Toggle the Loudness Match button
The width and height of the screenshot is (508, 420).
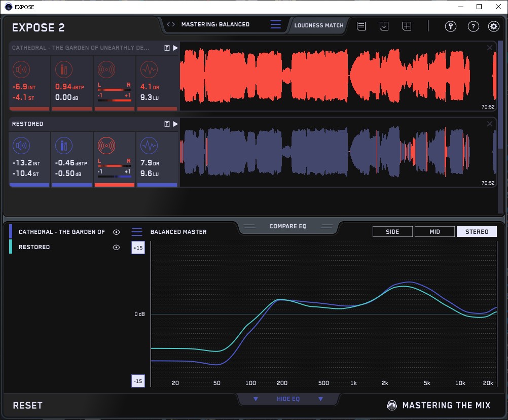(x=318, y=25)
